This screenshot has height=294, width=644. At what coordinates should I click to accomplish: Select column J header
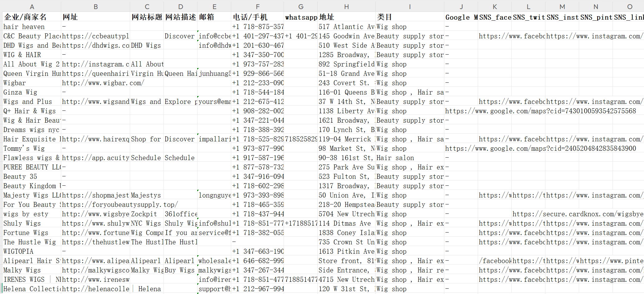click(461, 7)
